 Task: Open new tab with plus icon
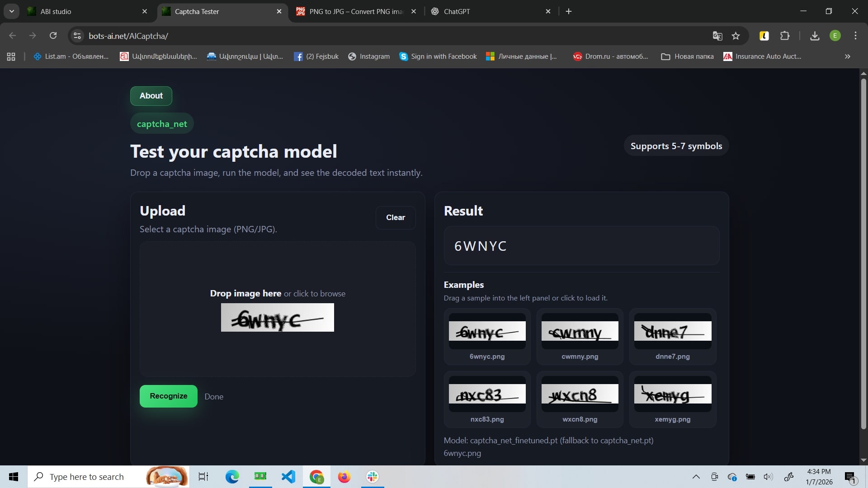click(569, 11)
